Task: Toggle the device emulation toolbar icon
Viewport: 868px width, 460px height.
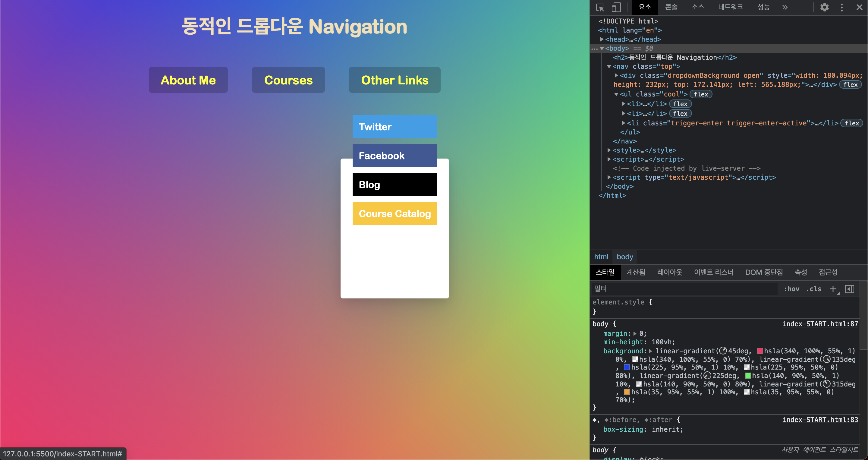Action: click(616, 7)
